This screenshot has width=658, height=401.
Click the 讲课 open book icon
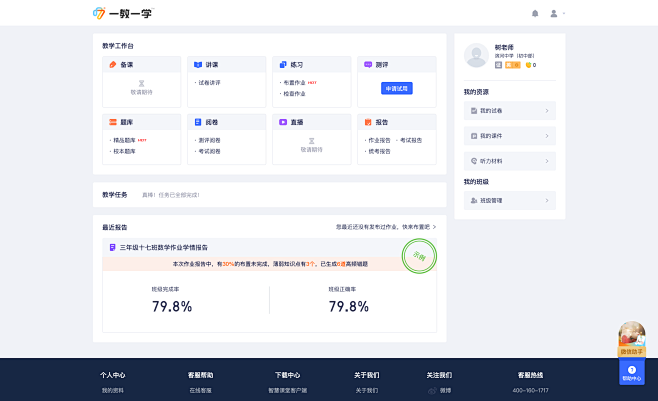(198, 65)
